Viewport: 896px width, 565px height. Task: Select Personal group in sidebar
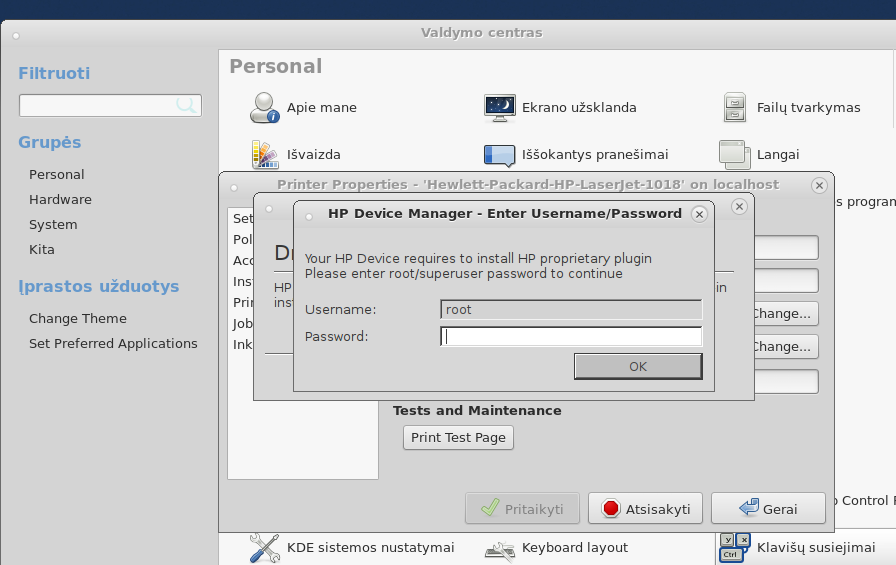click(57, 174)
